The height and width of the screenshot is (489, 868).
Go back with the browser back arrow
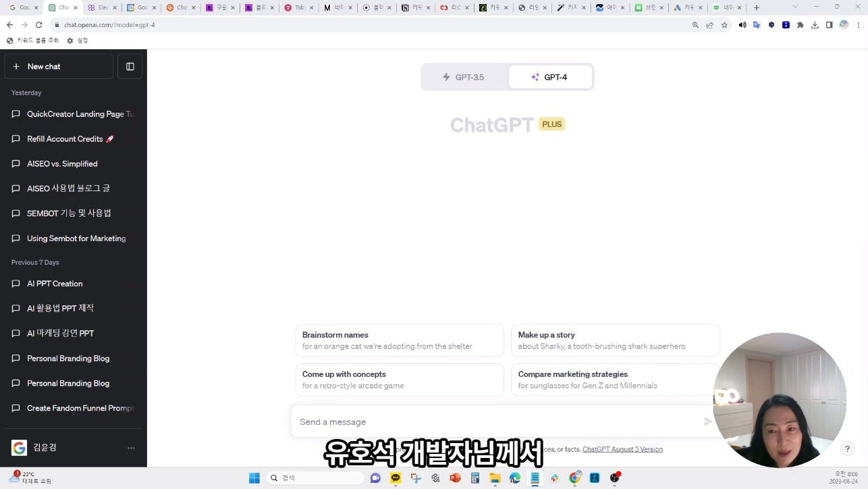(9, 25)
